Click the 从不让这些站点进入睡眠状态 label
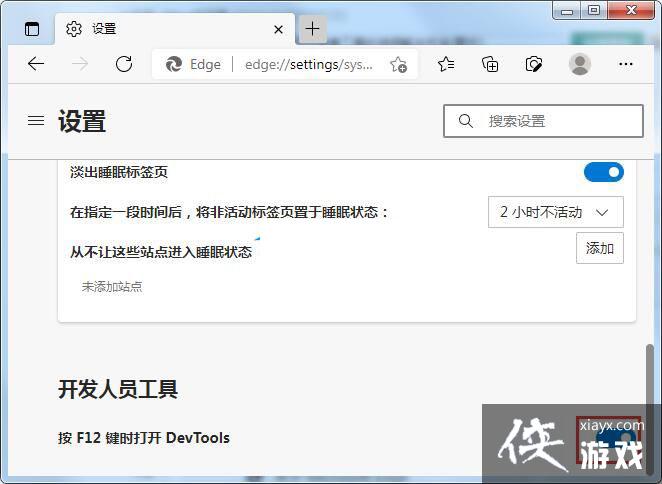The width and height of the screenshot is (662, 484). tap(161, 252)
